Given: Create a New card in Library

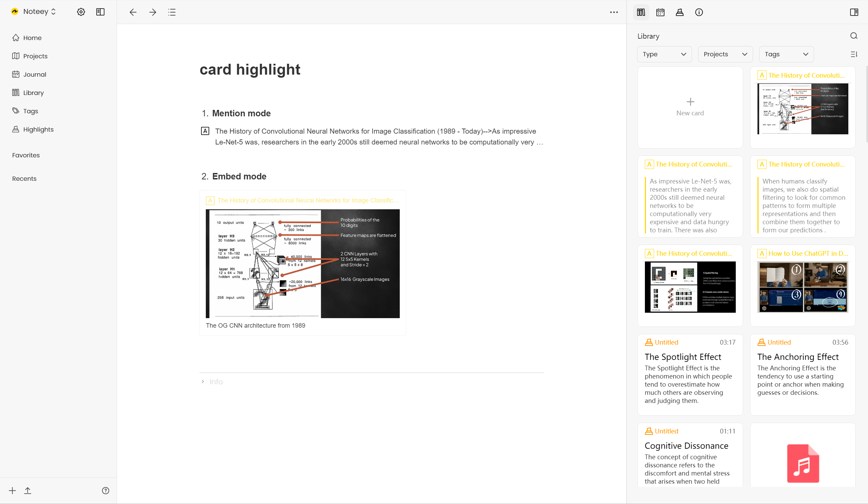Looking at the screenshot, I should [690, 107].
